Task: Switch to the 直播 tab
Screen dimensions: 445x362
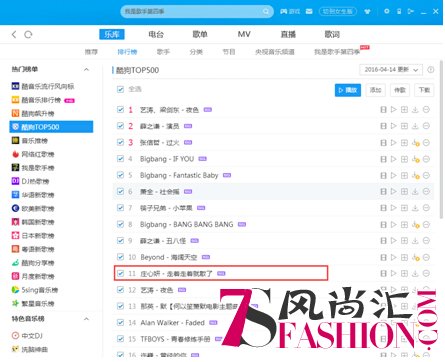Action: [x=288, y=34]
